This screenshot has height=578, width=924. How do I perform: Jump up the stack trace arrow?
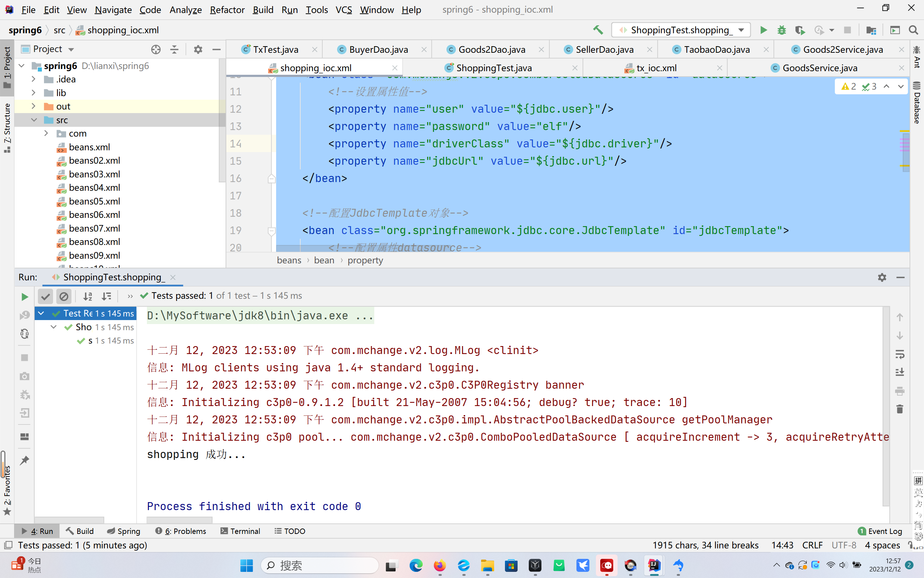[x=899, y=317]
